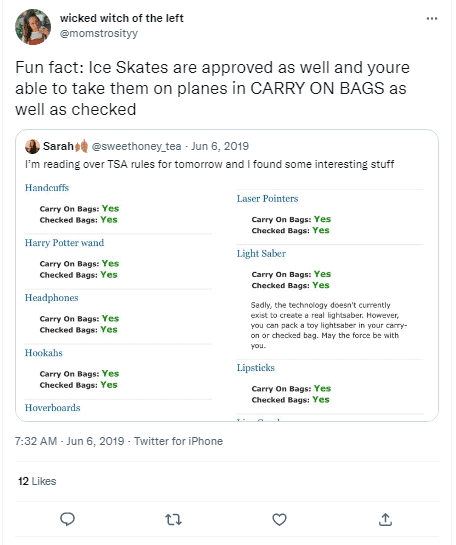The image size is (456, 545).
Task: Open the three-dot more options menu
Action: [432, 18]
